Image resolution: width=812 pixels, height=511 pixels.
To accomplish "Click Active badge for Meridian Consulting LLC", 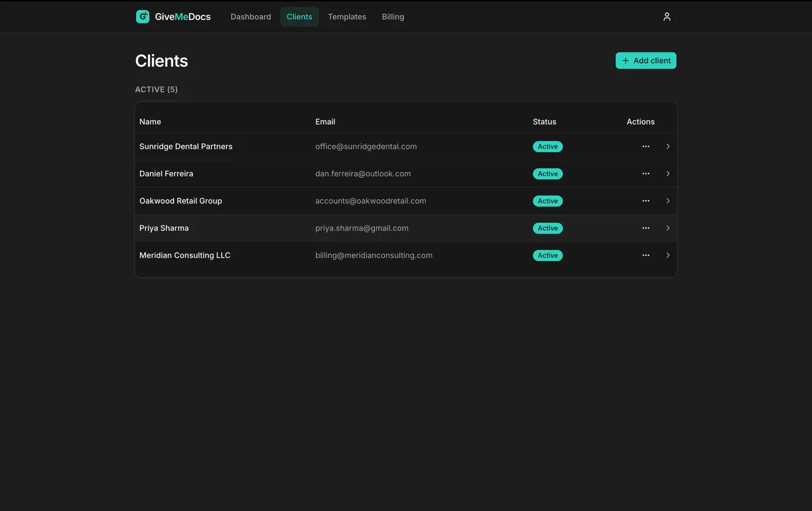I will [548, 256].
